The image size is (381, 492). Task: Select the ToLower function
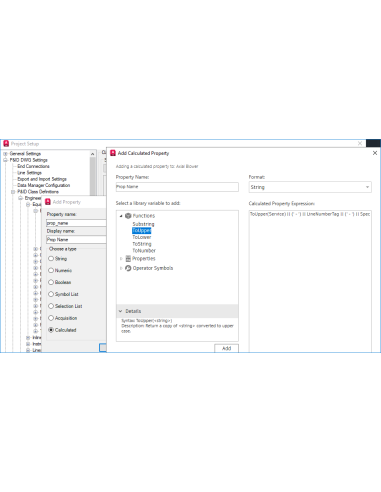142,237
